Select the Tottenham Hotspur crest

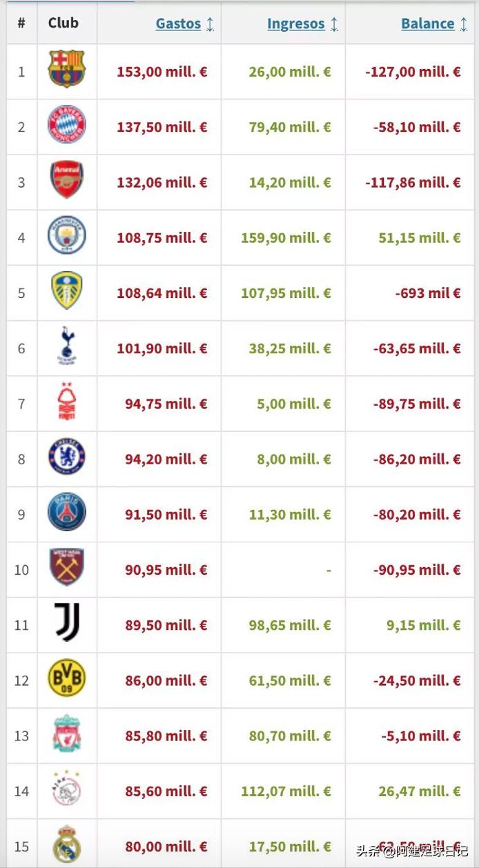coord(67,346)
